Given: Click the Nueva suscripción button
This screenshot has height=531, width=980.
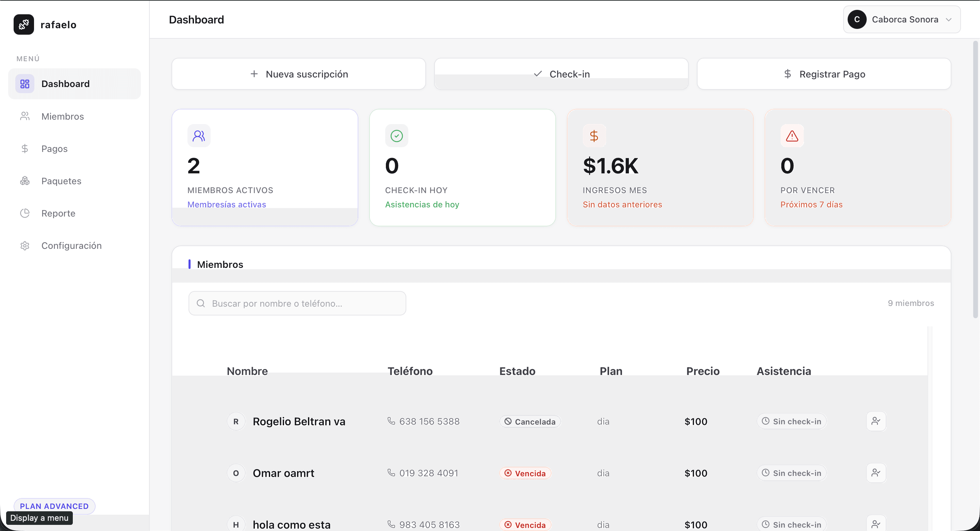Looking at the screenshot, I should 298,74.
